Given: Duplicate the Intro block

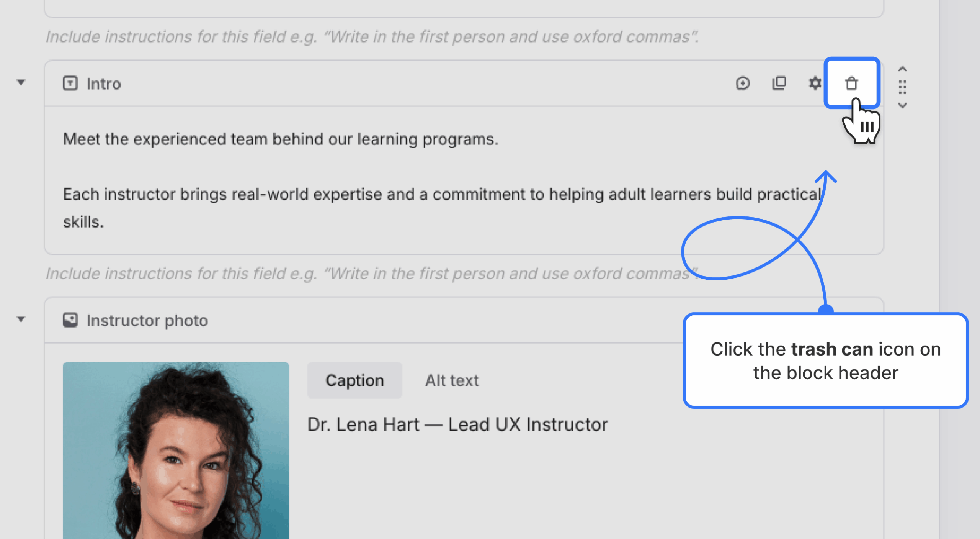Looking at the screenshot, I should click(x=779, y=83).
